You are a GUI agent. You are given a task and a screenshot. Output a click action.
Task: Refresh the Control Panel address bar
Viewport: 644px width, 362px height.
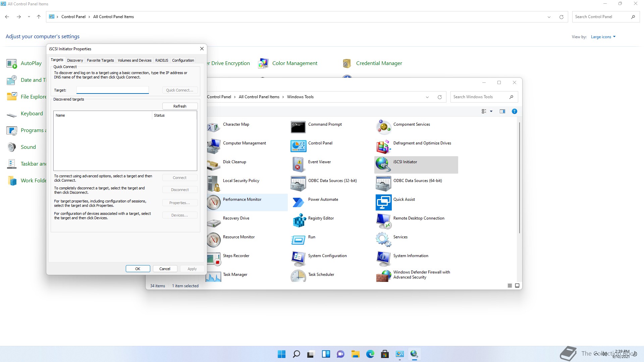561,17
